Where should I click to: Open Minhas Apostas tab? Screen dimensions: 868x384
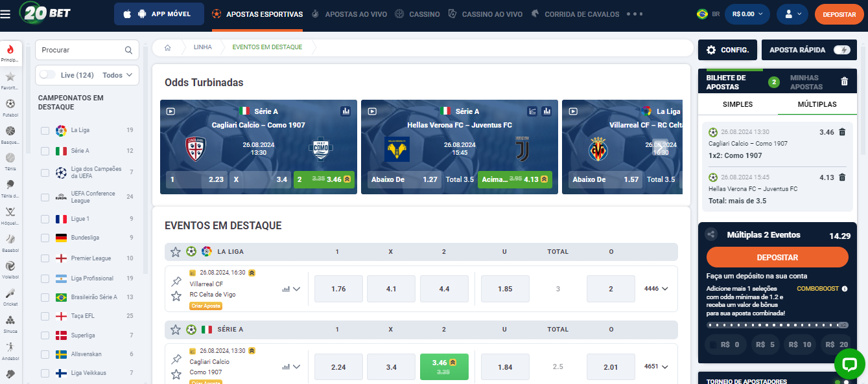pos(806,82)
